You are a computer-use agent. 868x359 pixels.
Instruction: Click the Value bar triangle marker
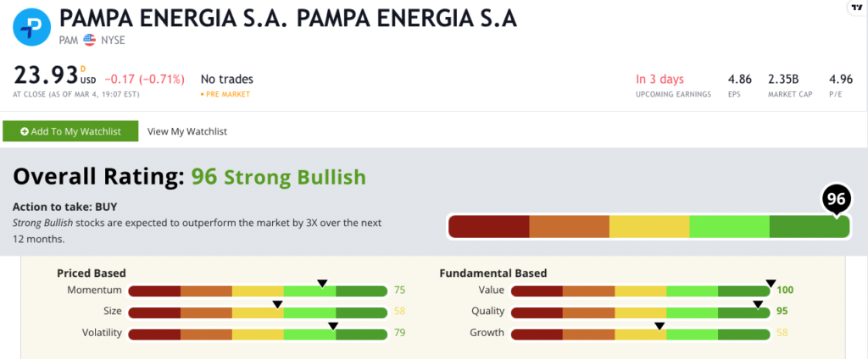[771, 283]
